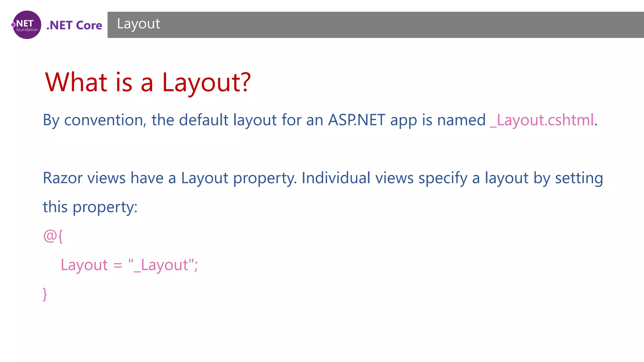Click the code line 'Layout = "_Layout";'

click(129, 265)
